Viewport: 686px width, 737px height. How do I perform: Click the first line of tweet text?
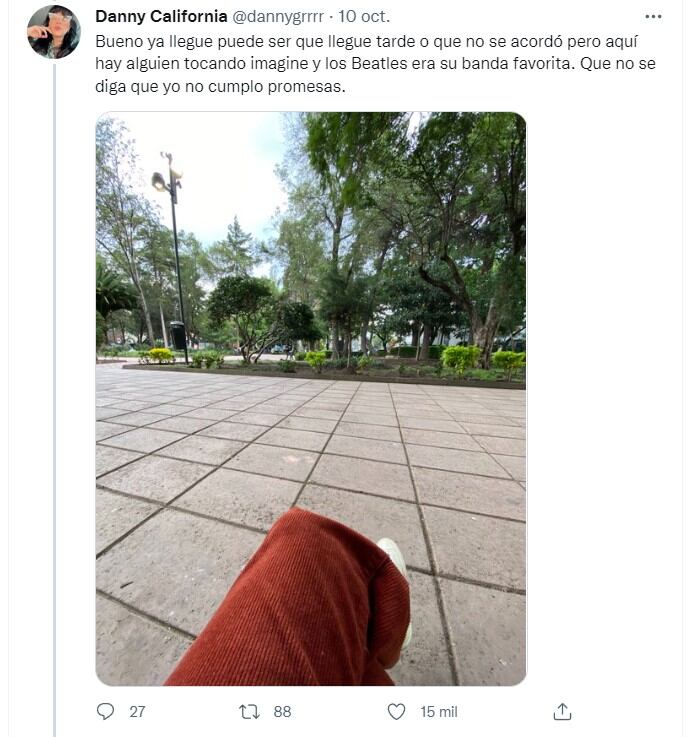[x=366, y=41]
